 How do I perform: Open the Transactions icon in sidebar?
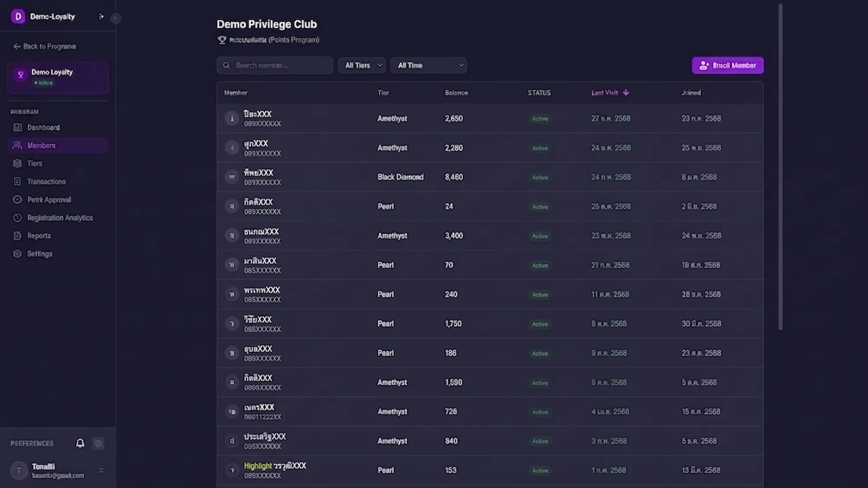(x=17, y=181)
